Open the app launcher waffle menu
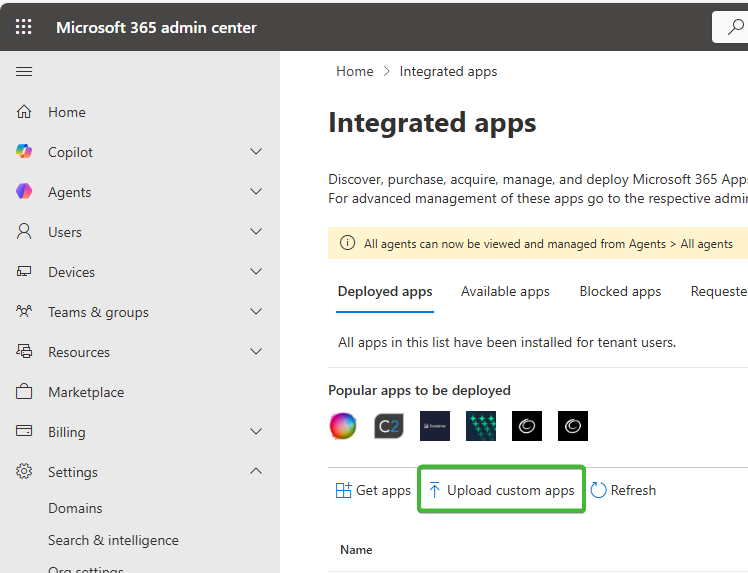Viewport: 748px width, 573px height. (24, 27)
